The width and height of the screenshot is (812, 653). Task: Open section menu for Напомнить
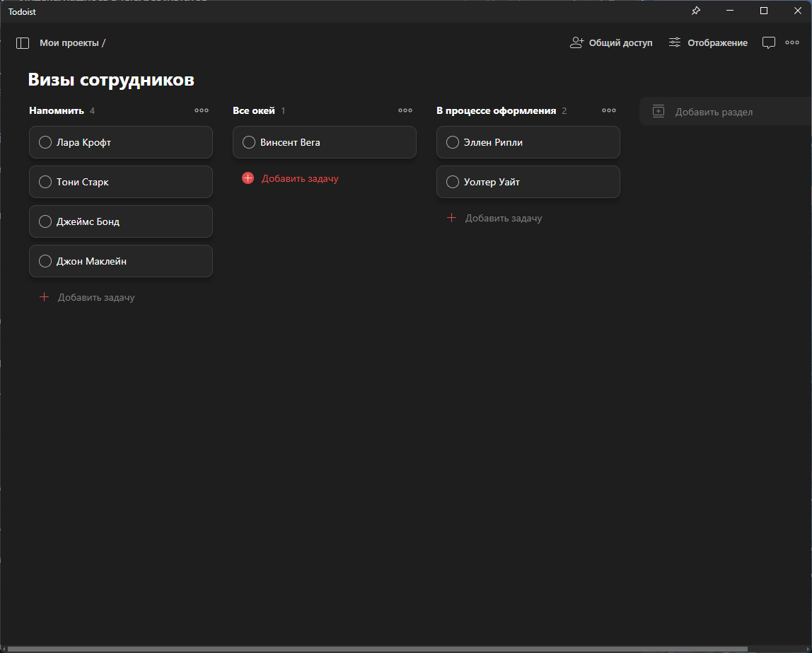tap(202, 110)
